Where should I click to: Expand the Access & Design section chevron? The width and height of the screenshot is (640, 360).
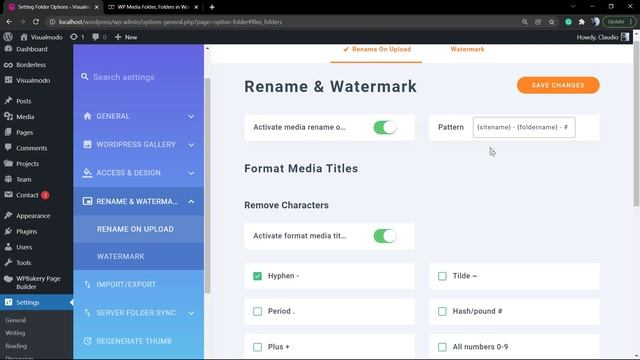[x=191, y=173]
